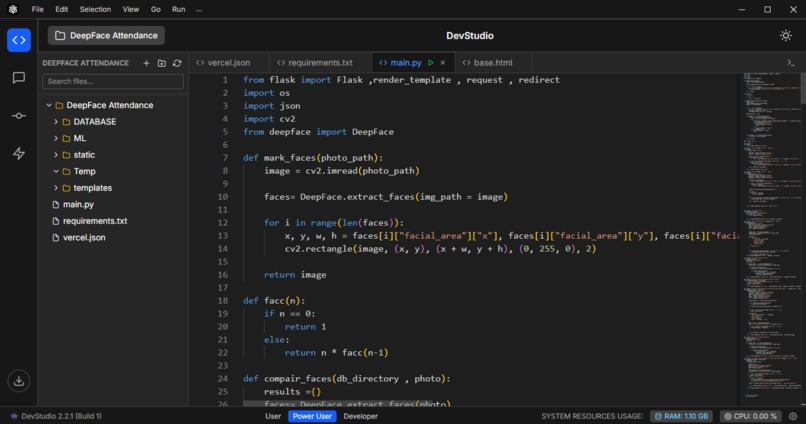Screen dimensions: 806x424
Task: Click SYSTEM RESOURCES USAGE label
Action: click(x=592, y=416)
